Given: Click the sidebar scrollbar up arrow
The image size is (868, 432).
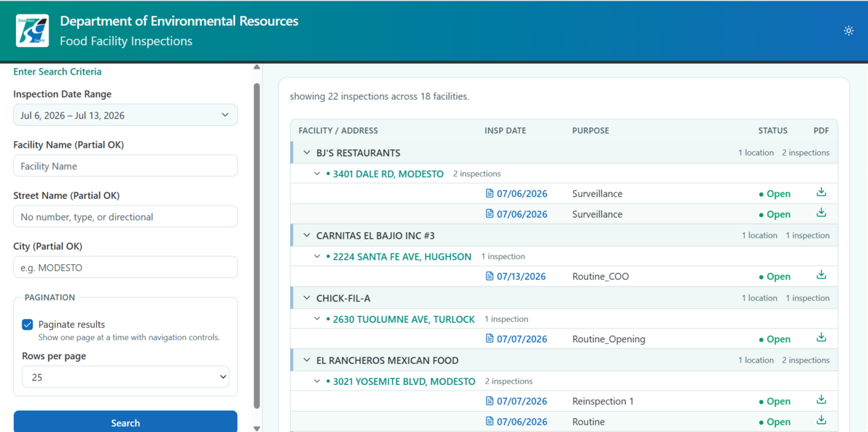Looking at the screenshot, I should tap(256, 67).
